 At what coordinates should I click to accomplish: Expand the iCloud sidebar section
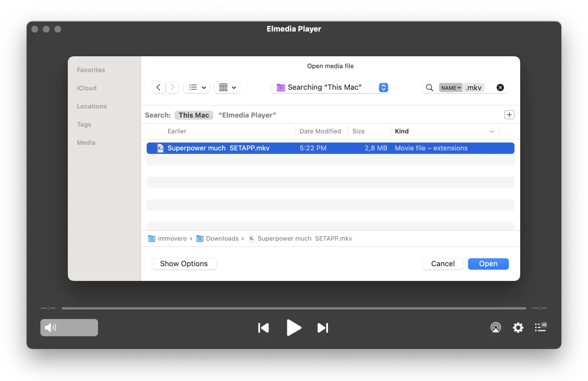(87, 88)
